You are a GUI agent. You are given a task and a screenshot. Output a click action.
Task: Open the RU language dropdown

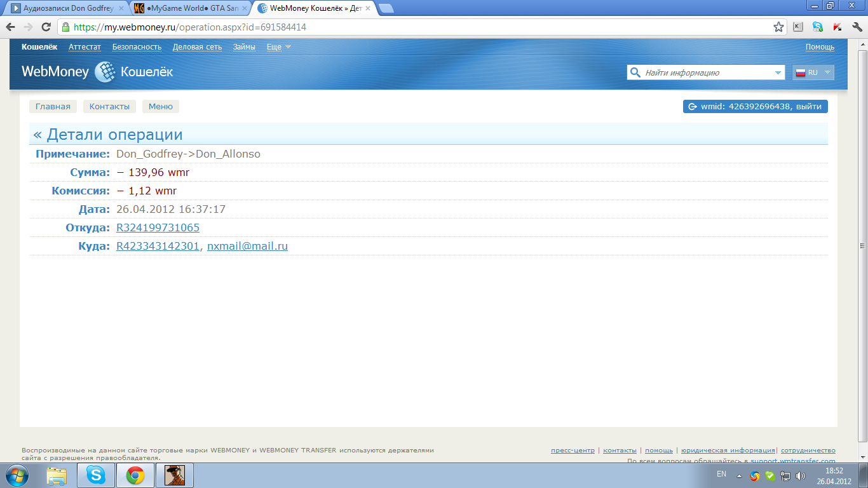pyautogui.click(x=813, y=72)
